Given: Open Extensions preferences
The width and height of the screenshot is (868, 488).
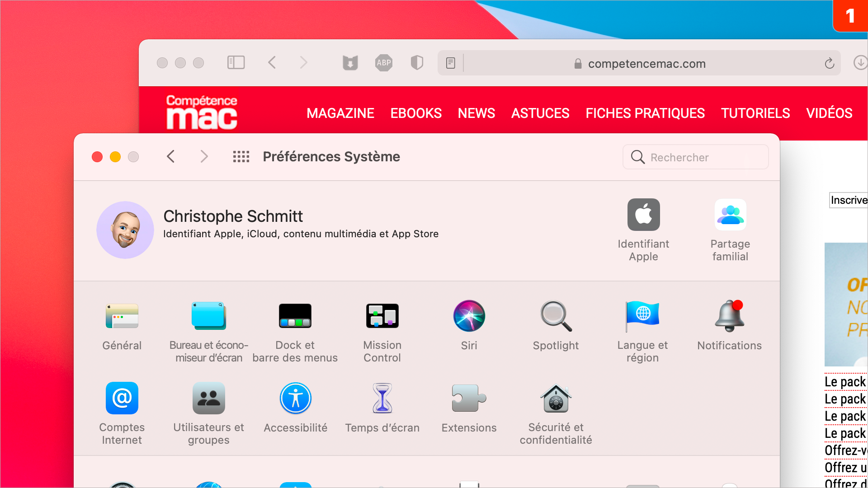Looking at the screenshot, I should pyautogui.click(x=469, y=408).
